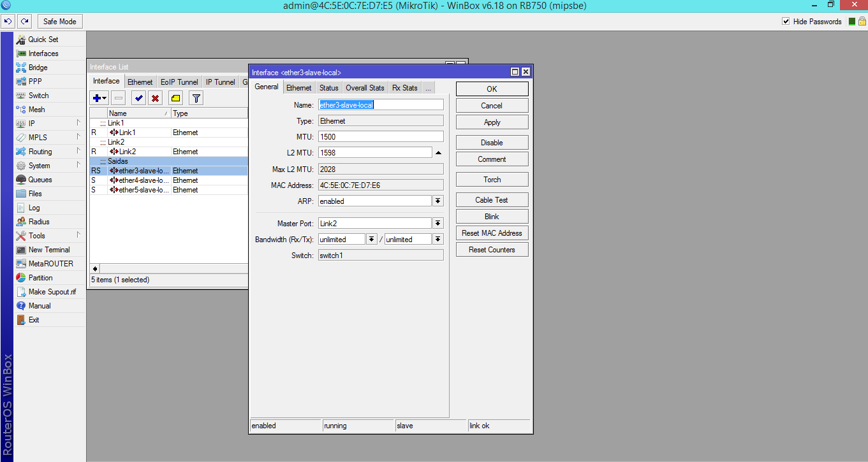This screenshot has height=462, width=868.
Task: Click the Redo arrow in top toolbar
Action: pos(25,22)
